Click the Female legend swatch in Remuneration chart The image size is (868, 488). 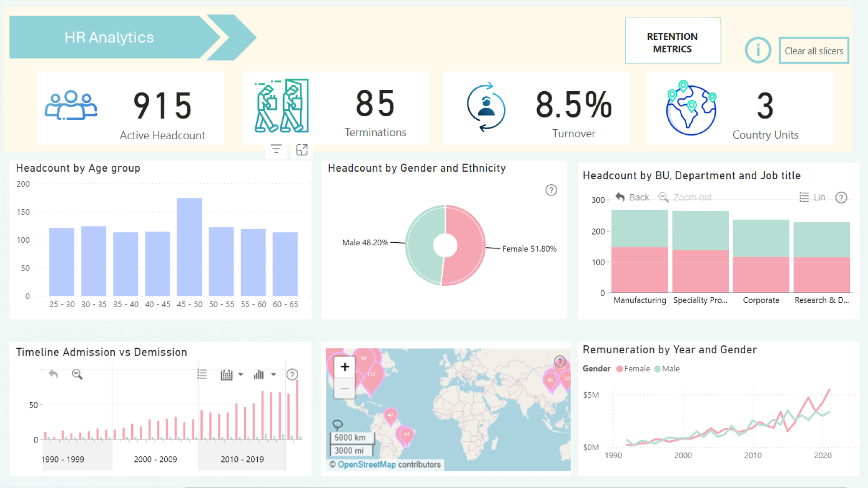click(x=619, y=369)
